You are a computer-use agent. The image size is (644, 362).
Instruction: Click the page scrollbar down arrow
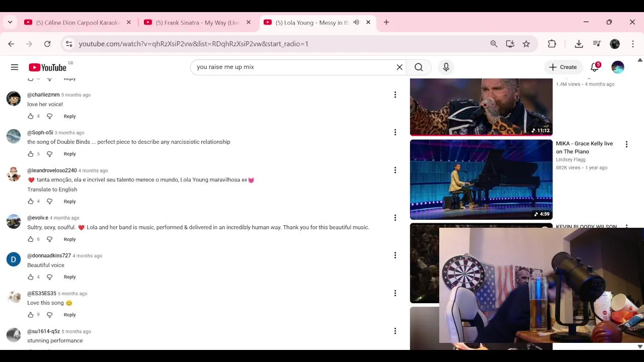point(640,346)
